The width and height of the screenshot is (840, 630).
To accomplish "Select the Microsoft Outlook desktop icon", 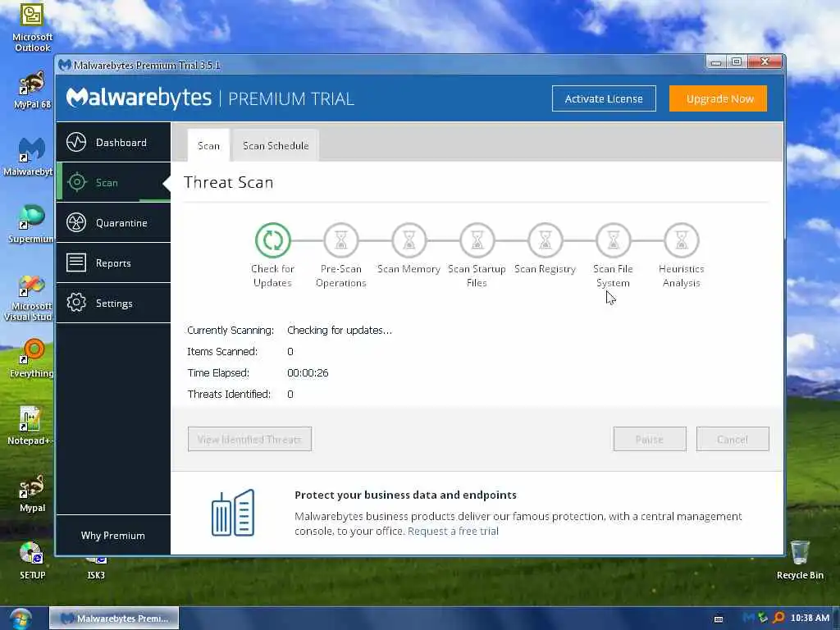I will pos(32,27).
